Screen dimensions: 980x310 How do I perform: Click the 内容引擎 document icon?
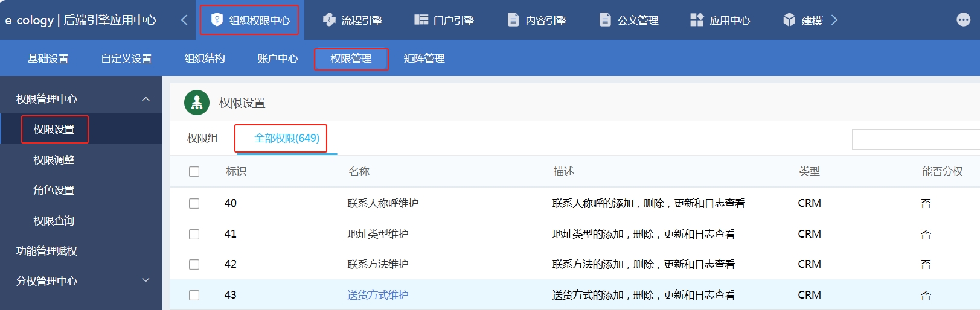point(513,20)
